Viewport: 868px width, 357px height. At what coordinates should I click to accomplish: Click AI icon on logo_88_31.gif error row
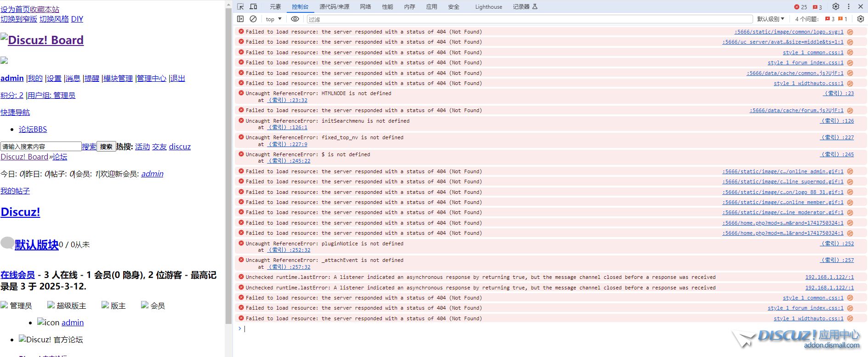[x=850, y=192]
